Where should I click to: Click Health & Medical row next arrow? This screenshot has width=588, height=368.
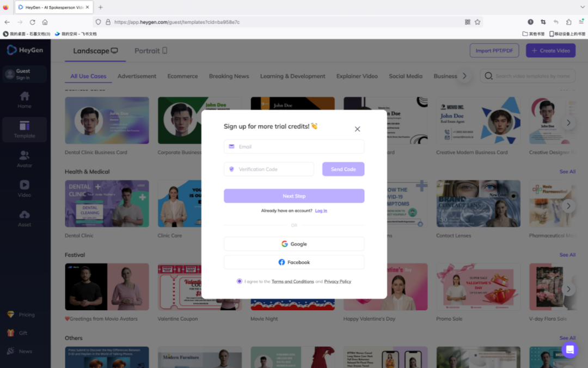click(568, 206)
